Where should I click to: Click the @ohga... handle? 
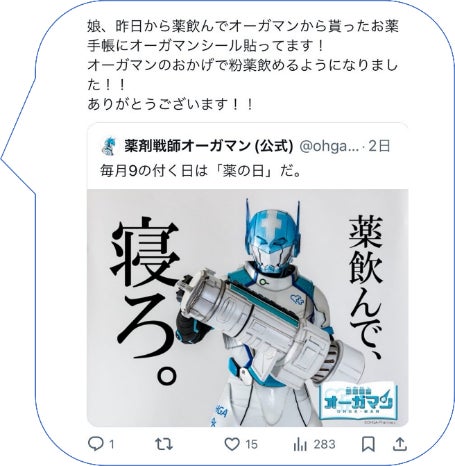tap(329, 146)
